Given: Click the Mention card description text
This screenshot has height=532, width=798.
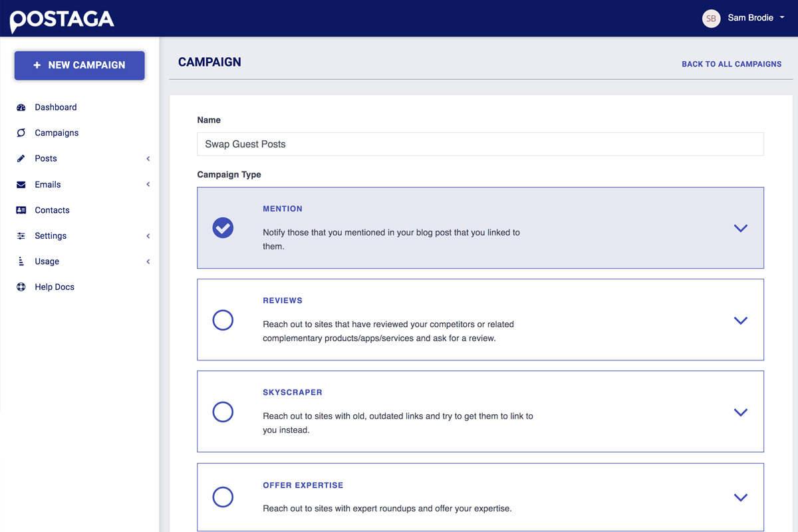Looking at the screenshot, I should pos(391,239).
